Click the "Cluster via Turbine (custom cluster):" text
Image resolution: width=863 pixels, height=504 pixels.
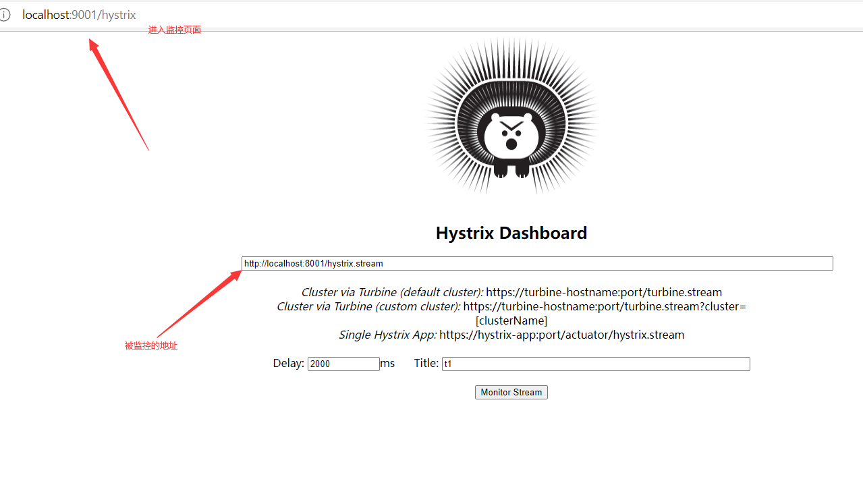[368, 306]
